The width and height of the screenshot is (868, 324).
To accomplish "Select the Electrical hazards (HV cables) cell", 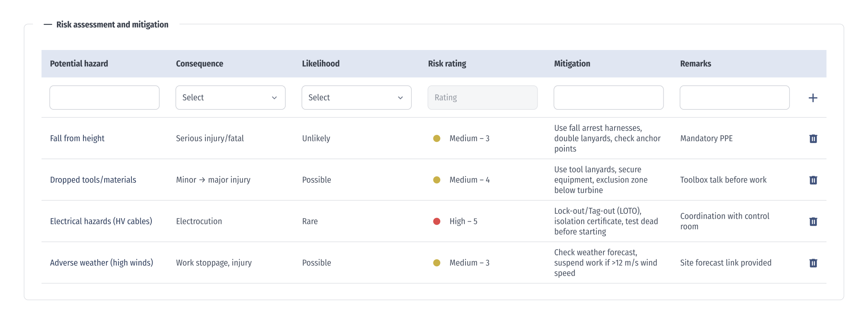I will pos(101,222).
